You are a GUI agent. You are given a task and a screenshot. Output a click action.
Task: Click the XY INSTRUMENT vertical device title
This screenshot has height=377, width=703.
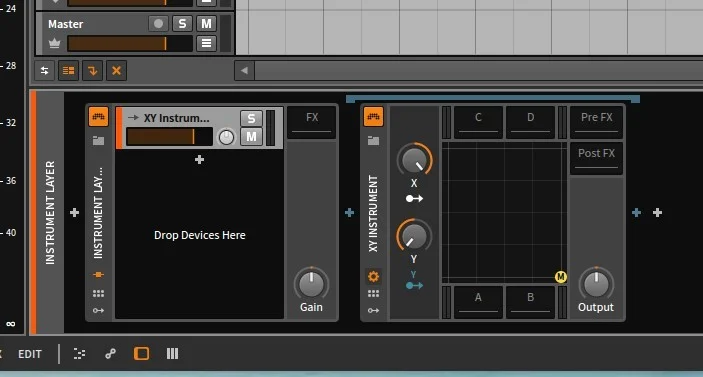click(x=373, y=213)
